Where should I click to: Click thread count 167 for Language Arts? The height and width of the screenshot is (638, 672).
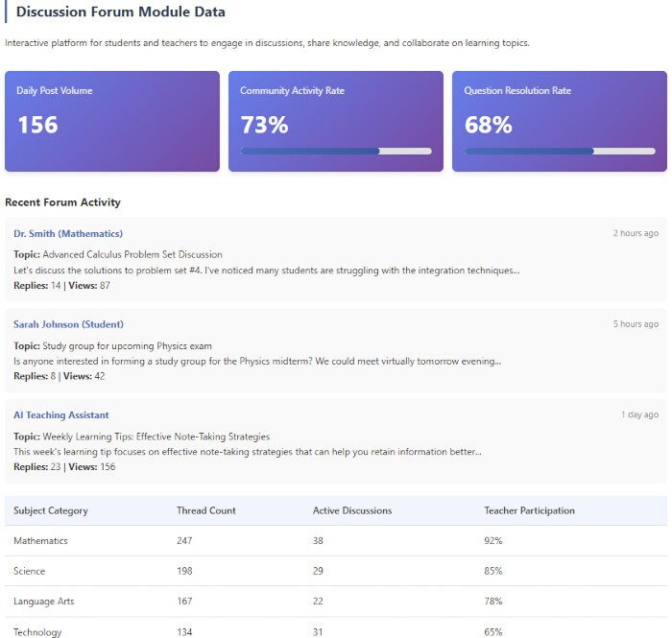tap(184, 602)
